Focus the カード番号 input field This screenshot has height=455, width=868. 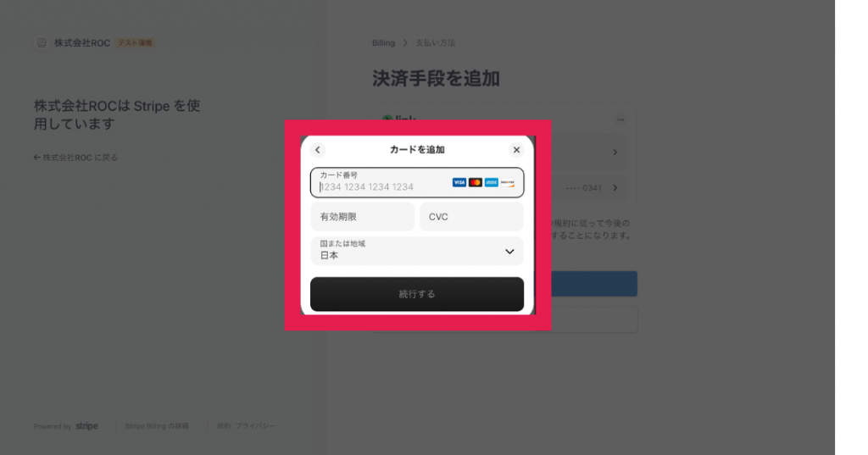[417, 183]
